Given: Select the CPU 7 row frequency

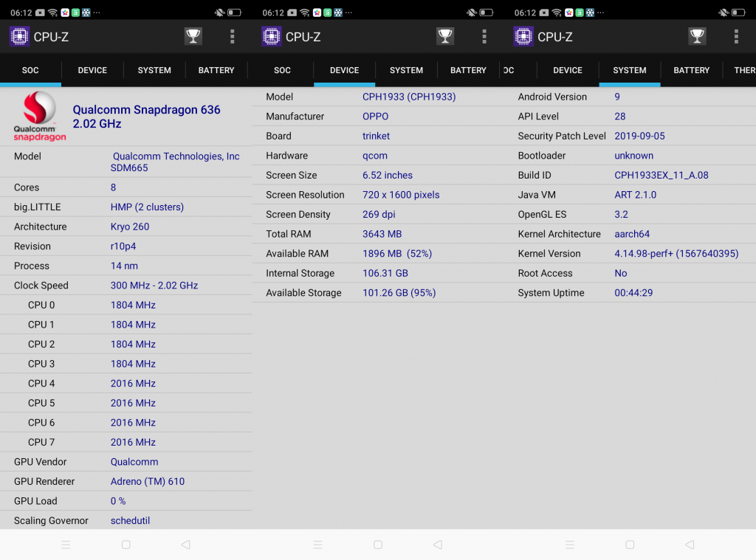Looking at the screenshot, I should 133,443.
